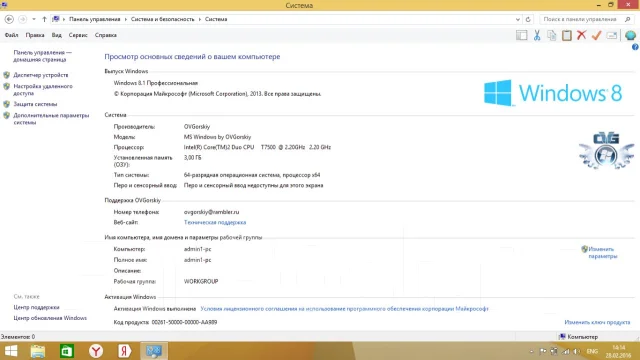Click the product ID 00261-50000-00000-AA889
Image resolution: width=640 pixels, height=360 pixels.
pyautogui.click(x=184, y=322)
